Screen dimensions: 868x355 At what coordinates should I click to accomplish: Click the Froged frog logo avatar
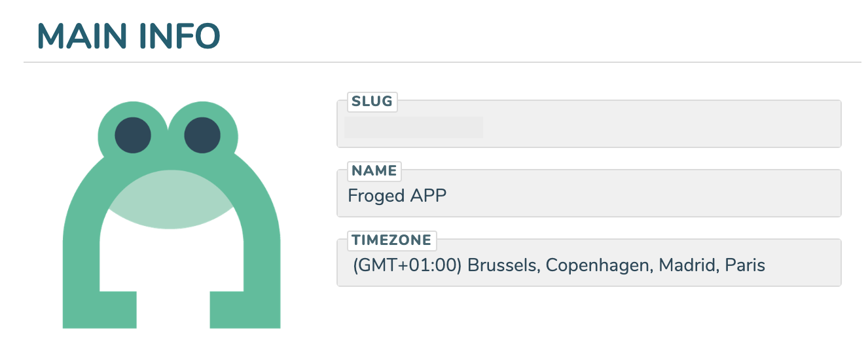pos(172,215)
